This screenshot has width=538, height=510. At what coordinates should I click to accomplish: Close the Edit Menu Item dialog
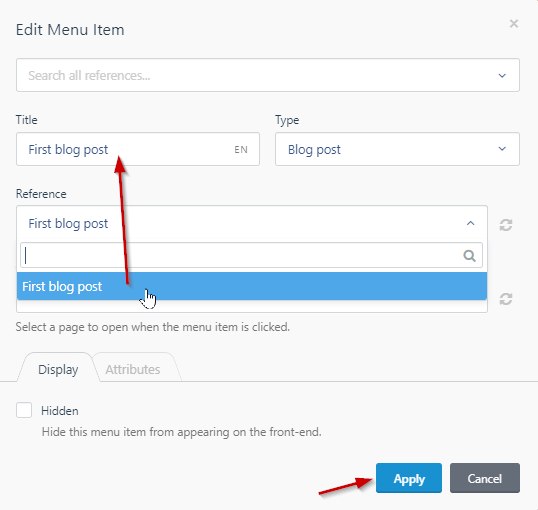(x=514, y=24)
